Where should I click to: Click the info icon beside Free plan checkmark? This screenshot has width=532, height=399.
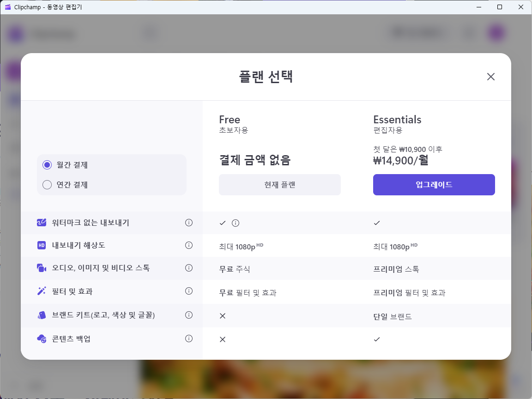pos(236,223)
